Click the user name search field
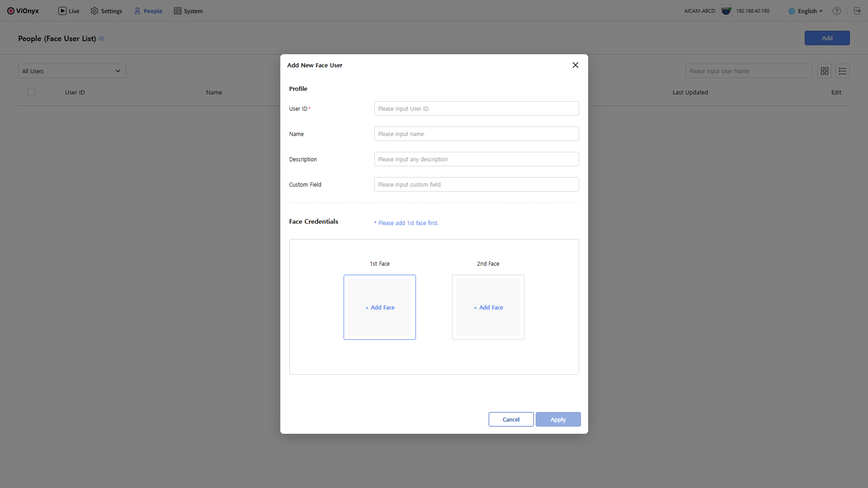 click(748, 71)
